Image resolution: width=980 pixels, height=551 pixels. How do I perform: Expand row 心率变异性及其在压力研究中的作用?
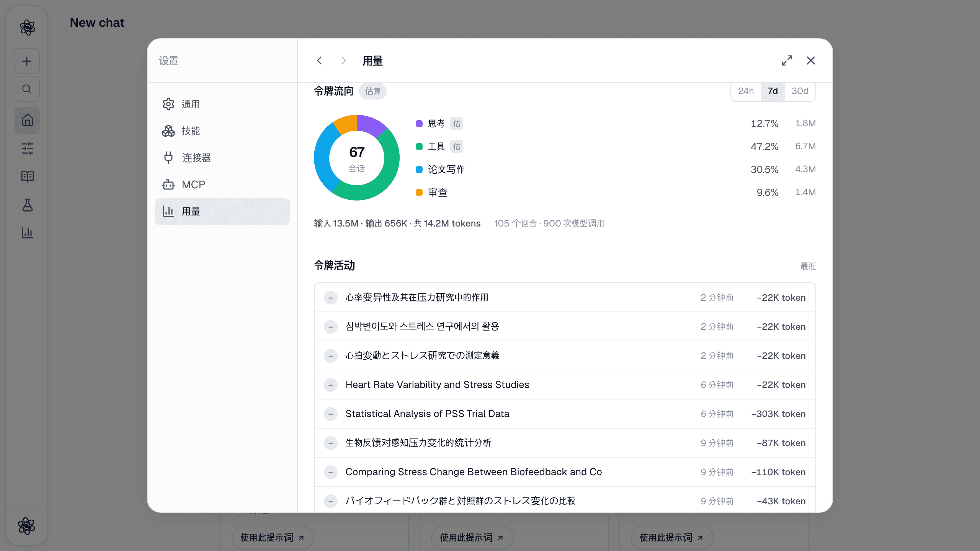[x=565, y=298]
